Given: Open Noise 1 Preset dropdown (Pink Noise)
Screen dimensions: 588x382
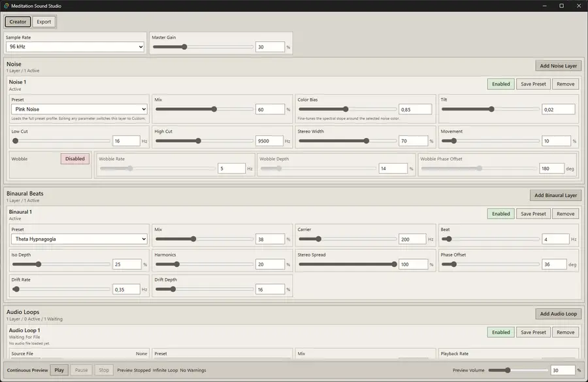Looking at the screenshot, I should (x=79, y=109).
